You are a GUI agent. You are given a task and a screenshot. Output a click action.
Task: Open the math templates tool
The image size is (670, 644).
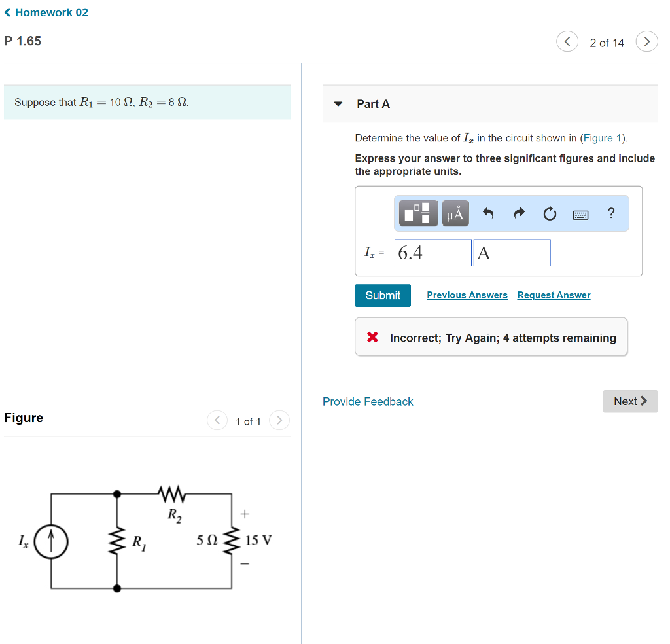pos(418,213)
